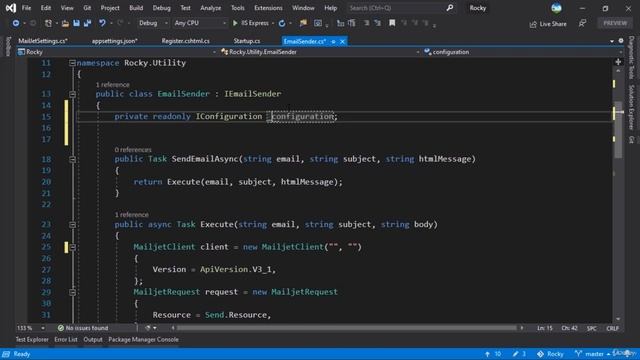The width and height of the screenshot is (640, 360).
Task: Open the Package Manager Console tab
Action: 143,340
